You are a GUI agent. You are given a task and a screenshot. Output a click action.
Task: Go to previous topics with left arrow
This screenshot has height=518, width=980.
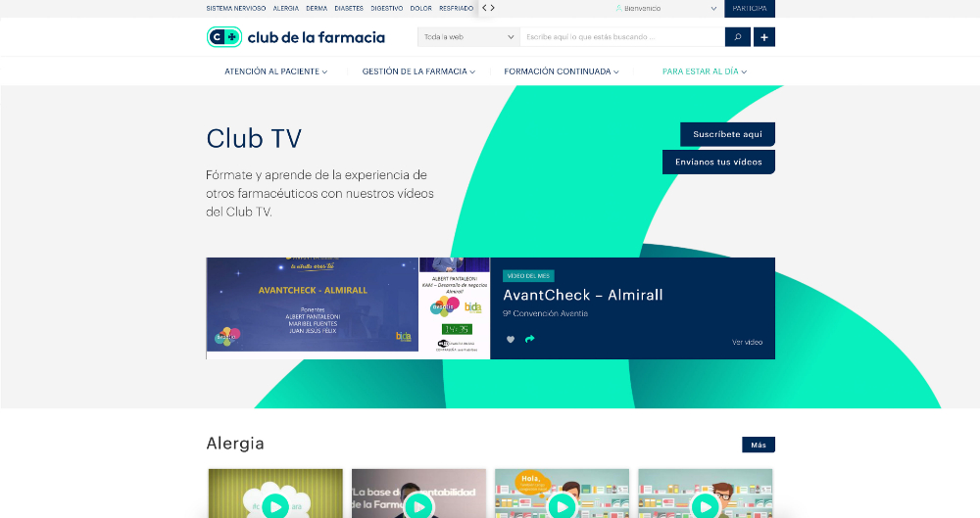coord(484,8)
